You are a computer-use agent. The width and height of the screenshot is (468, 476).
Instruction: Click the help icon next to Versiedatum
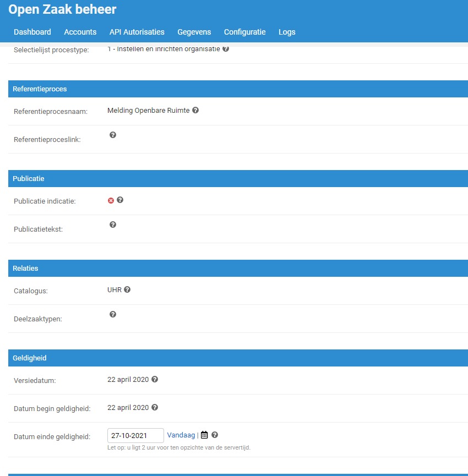click(x=155, y=380)
